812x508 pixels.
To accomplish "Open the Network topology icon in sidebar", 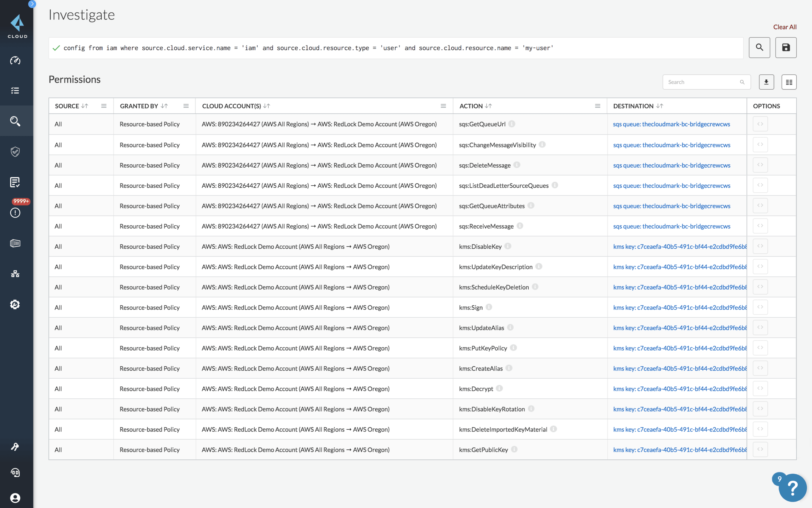I will [15, 273].
